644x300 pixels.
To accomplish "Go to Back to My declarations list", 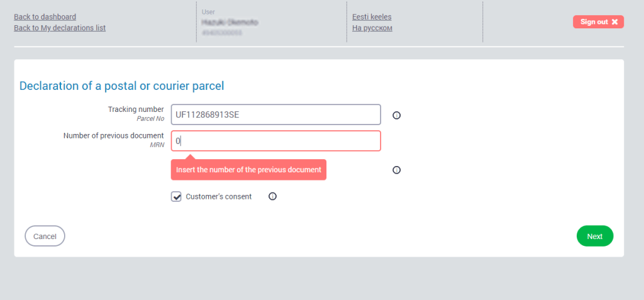I will pyautogui.click(x=60, y=28).
